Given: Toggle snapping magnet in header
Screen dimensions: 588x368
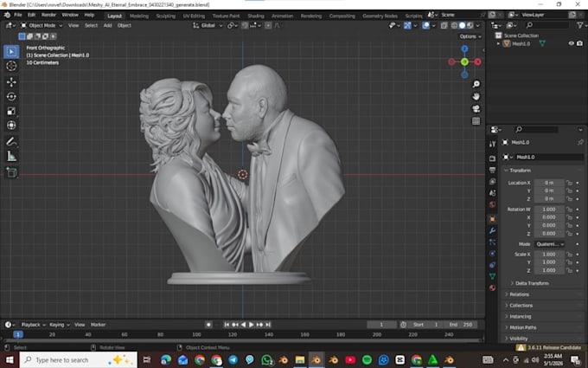Looking at the screenshot, I should pyautogui.click(x=245, y=25).
